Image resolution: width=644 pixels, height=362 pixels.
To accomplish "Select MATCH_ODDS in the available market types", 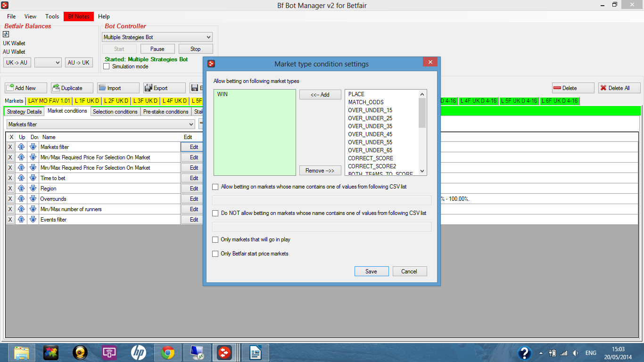I will click(x=366, y=102).
